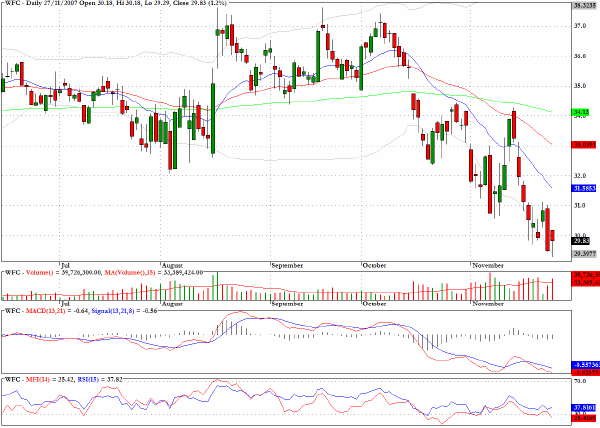The image size is (600, 428).
Task: Select the blue 37.8161 RSI value tag
Action: (584, 408)
